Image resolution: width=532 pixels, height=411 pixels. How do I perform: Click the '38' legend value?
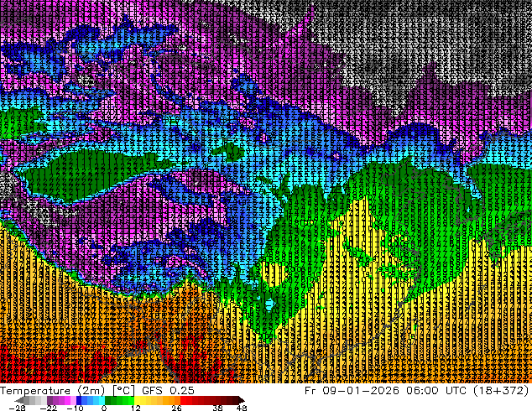point(218,408)
